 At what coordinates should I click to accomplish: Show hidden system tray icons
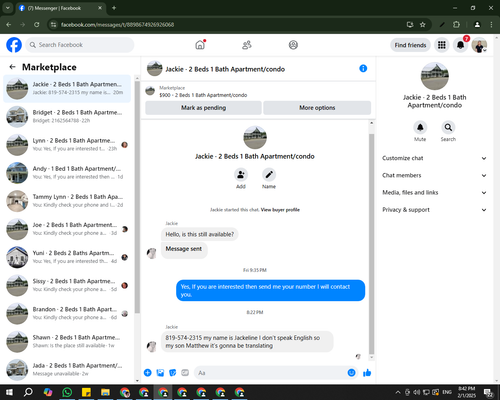click(x=398, y=392)
